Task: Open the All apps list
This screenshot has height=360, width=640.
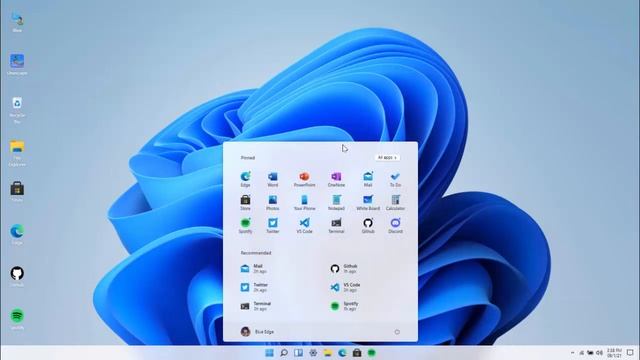Action: click(x=387, y=158)
